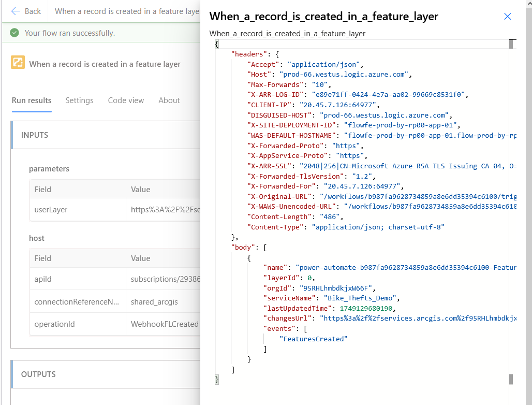Open the About tab
Viewport: 532px width, 405px height.
coord(169,100)
